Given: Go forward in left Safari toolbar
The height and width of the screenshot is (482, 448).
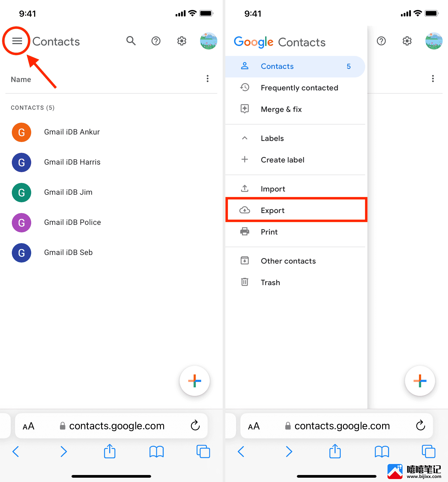Looking at the screenshot, I should click(63, 451).
